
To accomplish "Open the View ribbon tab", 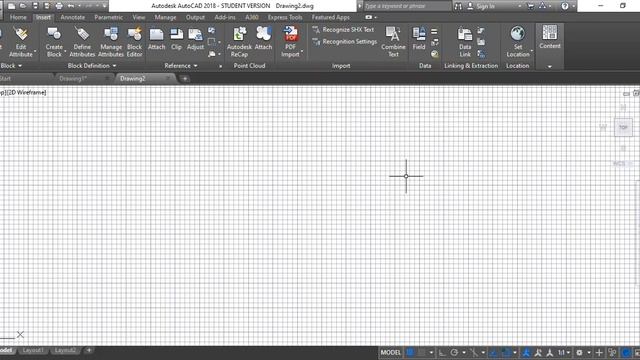I will pos(139,18).
